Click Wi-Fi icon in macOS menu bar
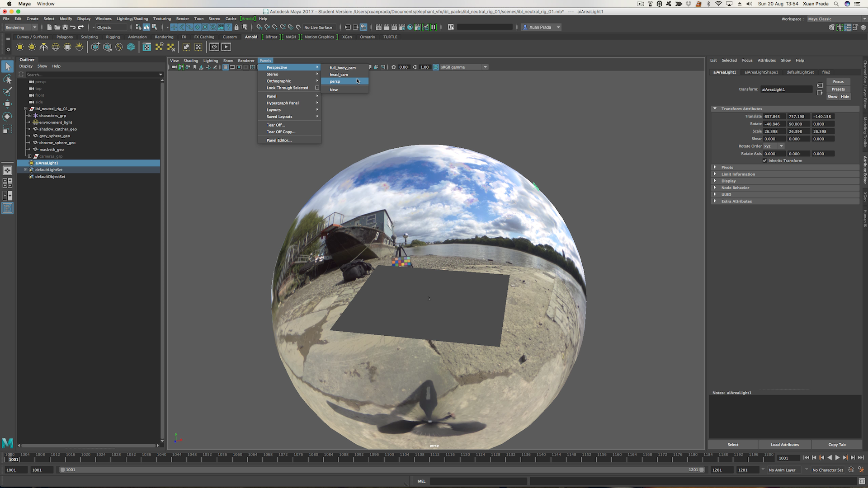Viewport: 868px width, 488px height. [718, 4]
